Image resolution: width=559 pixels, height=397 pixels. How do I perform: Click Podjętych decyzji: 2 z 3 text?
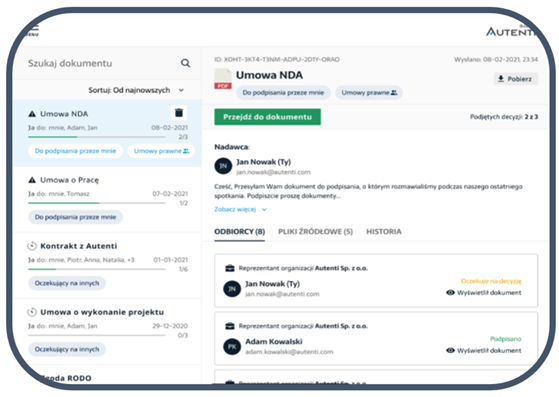click(x=504, y=117)
